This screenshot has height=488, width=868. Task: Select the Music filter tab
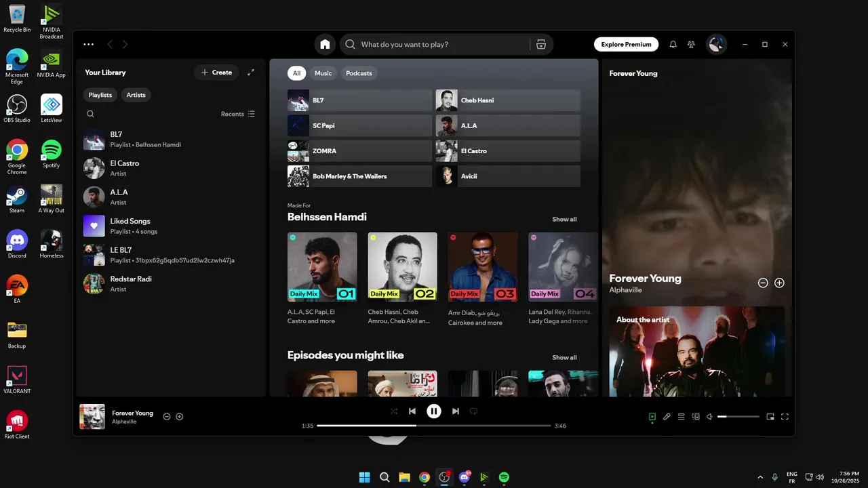pyautogui.click(x=323, y=73)
